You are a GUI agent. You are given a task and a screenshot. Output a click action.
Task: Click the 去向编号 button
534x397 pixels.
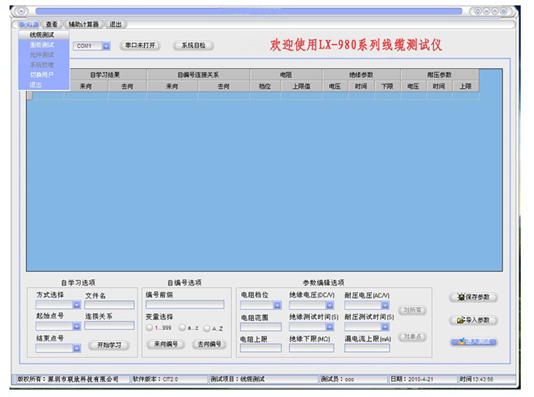pyautogui.click(x=209, y=345)
